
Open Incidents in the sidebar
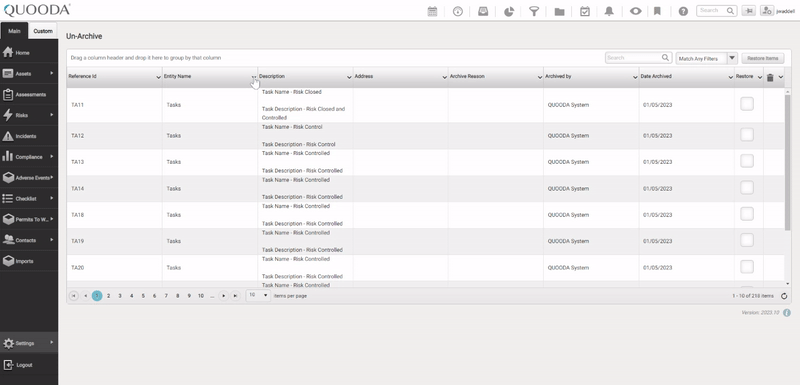[29, 136]
